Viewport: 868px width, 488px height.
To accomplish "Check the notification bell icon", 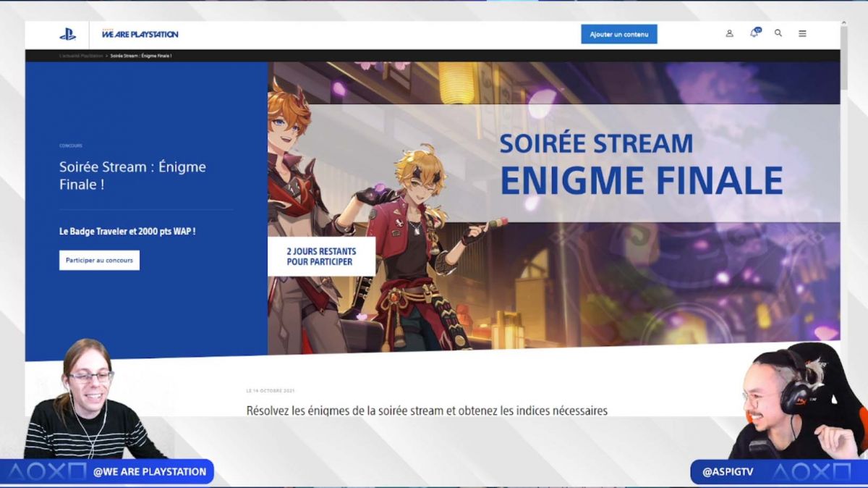I will (754, 33).
